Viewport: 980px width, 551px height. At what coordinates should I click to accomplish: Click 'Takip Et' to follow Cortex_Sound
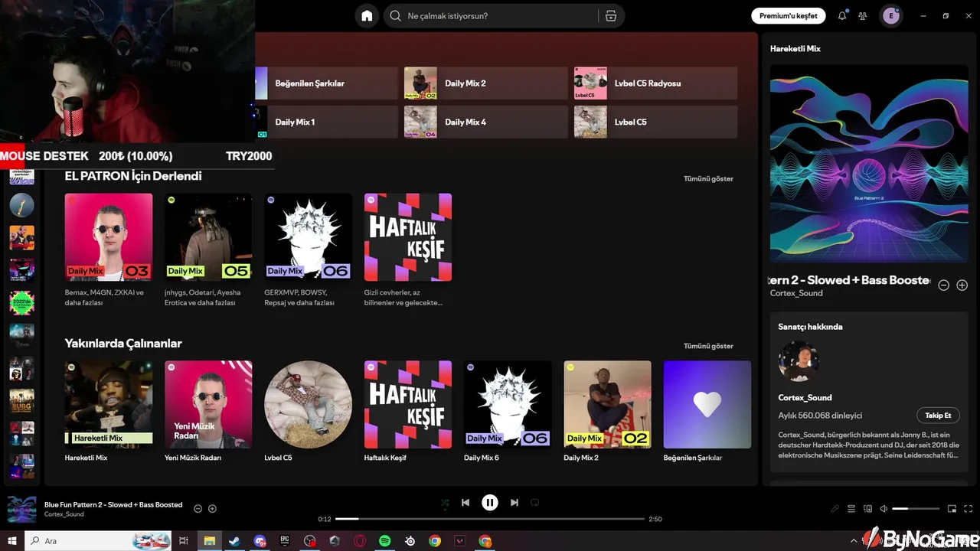point(938,416)
